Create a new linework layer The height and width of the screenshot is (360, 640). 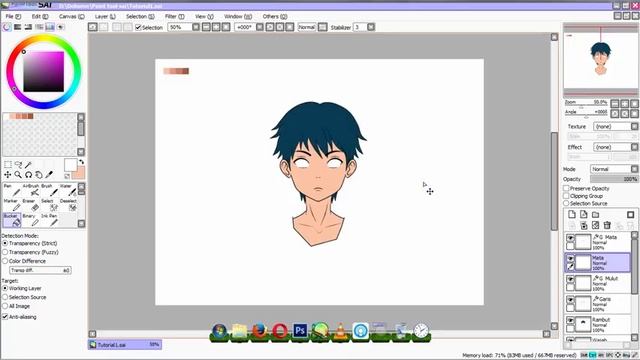click(584, 214)
